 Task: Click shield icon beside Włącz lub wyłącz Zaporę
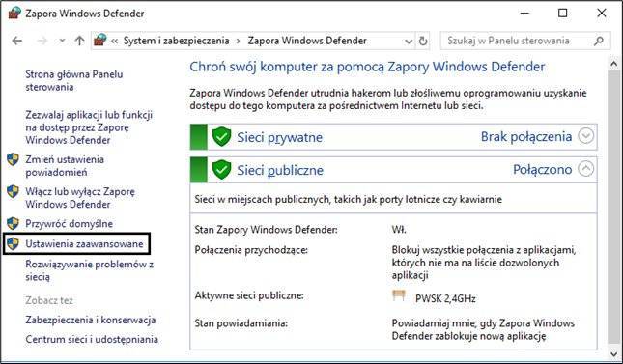pyautogui.click(x=13, y=191)
